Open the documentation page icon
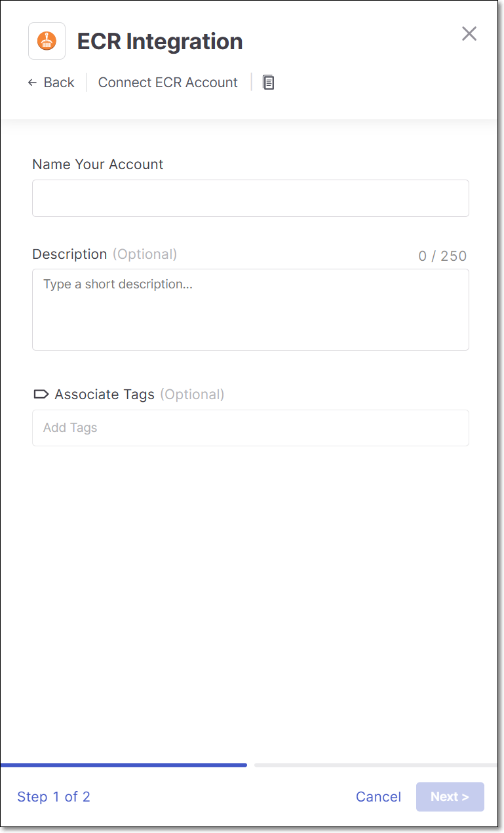 pyautogui.click(x=269, y=82)
